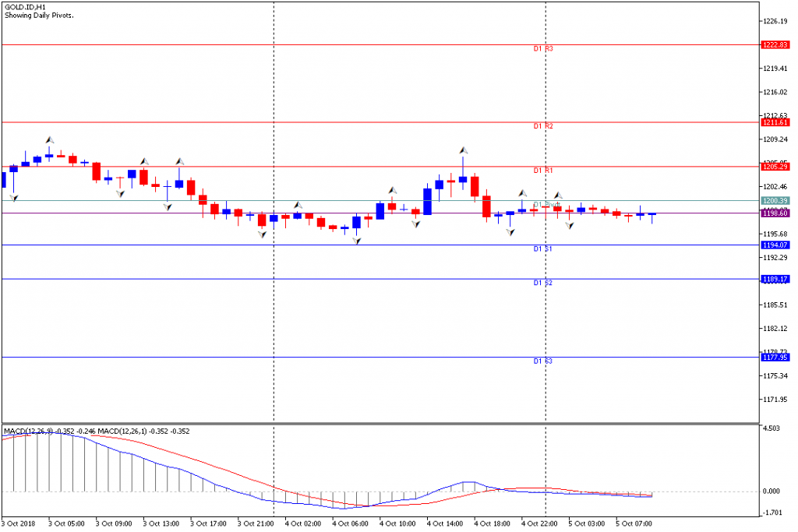The image size is (798, 532).
Task: Click the D1 R3 line text label
Action: 543,49
